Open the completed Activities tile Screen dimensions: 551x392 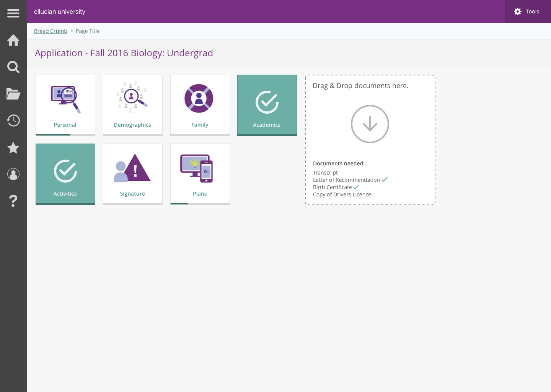(65, 174)
